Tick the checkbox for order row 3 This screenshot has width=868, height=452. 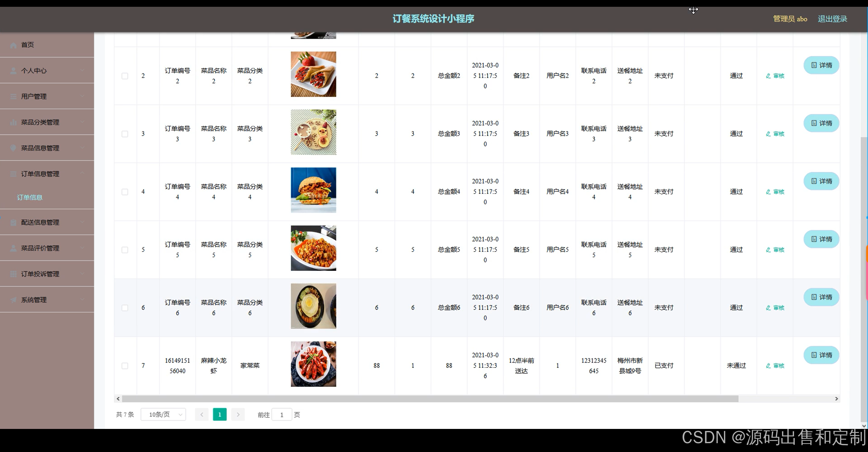click(125, 134)
